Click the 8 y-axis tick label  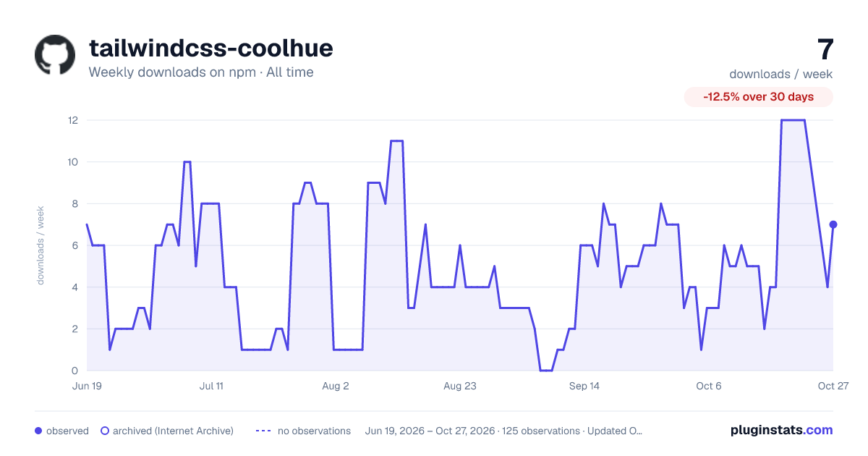(75, 203)
